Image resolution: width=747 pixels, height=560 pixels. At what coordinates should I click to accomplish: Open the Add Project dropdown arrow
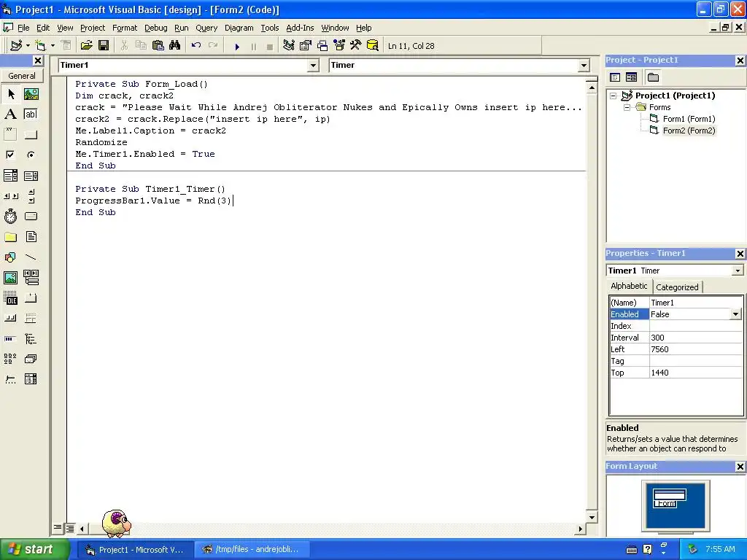point(28,46)
